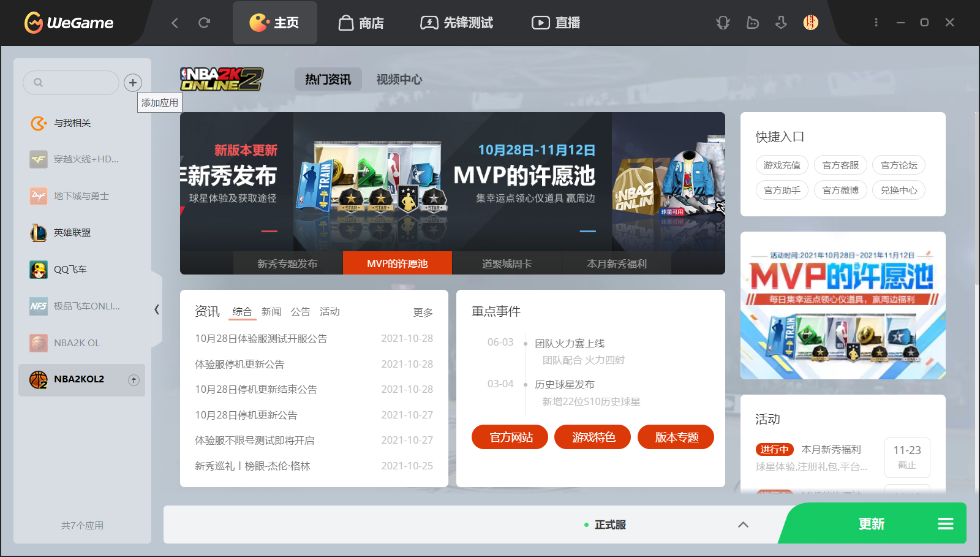Select 道聚城周卡 banner tab
980x557 pixels.
tap(507, 263)
